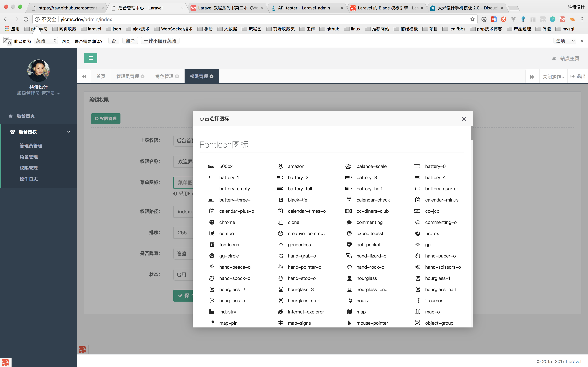Pick the hourglass-start icon

point(304,301)
